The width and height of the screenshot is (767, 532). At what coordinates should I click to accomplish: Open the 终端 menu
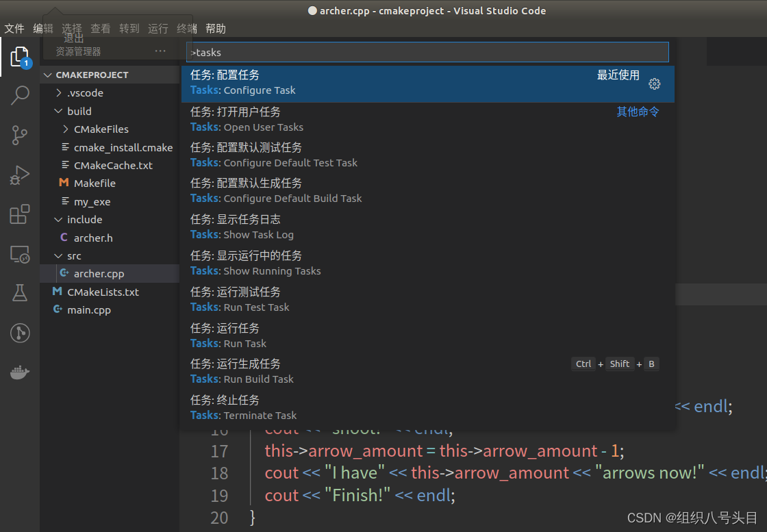(x=187, y=28)
